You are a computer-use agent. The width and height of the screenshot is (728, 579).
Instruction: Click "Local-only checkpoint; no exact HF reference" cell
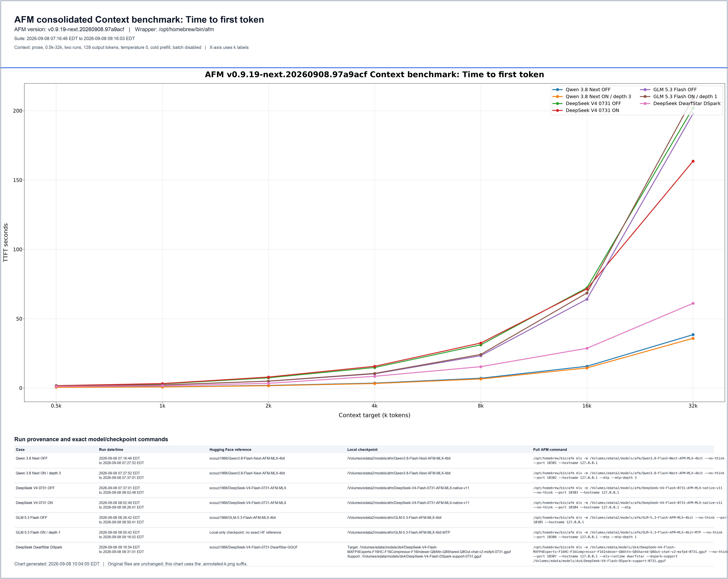pos(245,533)
